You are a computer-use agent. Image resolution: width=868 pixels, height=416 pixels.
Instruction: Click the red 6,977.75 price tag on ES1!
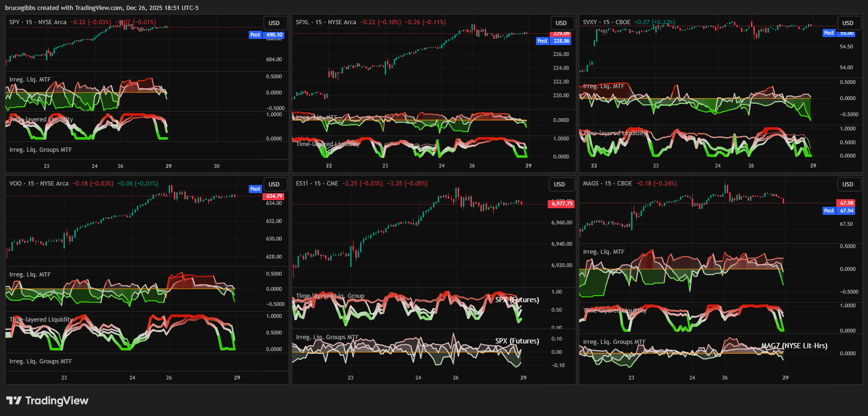(561, 203)
